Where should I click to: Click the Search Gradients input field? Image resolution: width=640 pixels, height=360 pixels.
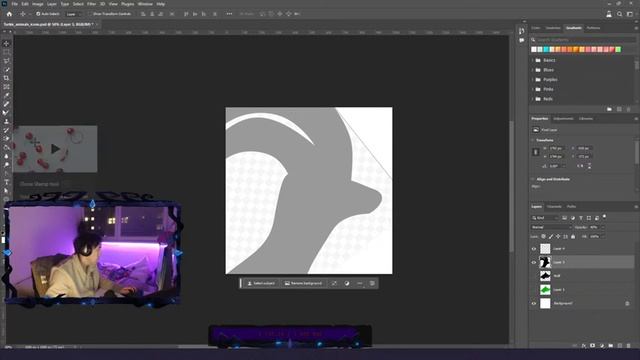pos(583,40)
